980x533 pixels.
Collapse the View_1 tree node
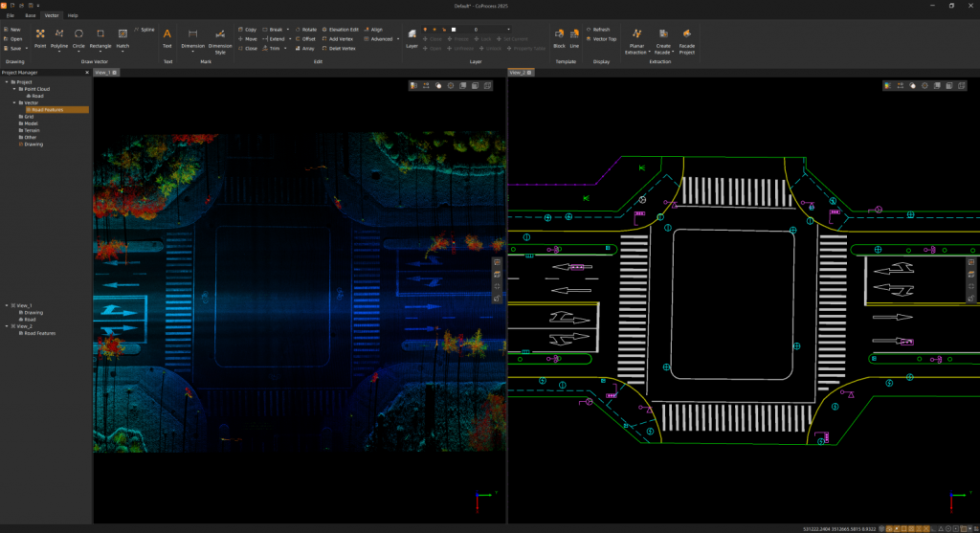coord(9,304)
